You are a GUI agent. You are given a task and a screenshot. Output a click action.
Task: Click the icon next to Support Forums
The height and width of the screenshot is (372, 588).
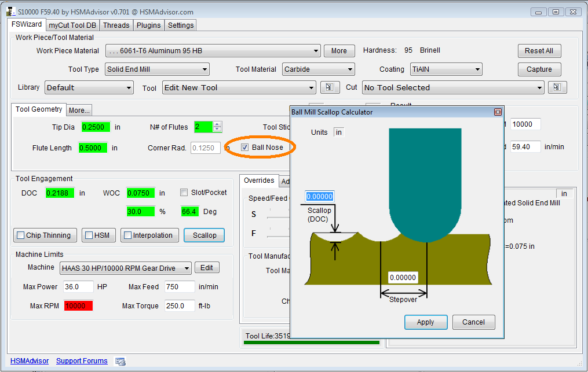pyautogui.click(x=120, y=361)
